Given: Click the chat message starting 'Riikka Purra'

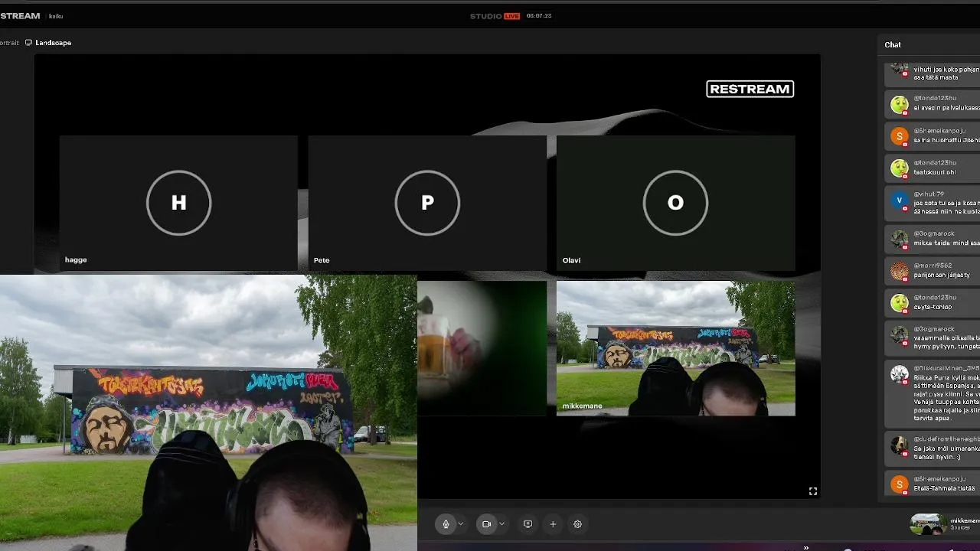Looking at the screenshot, I should coord(946,399).
